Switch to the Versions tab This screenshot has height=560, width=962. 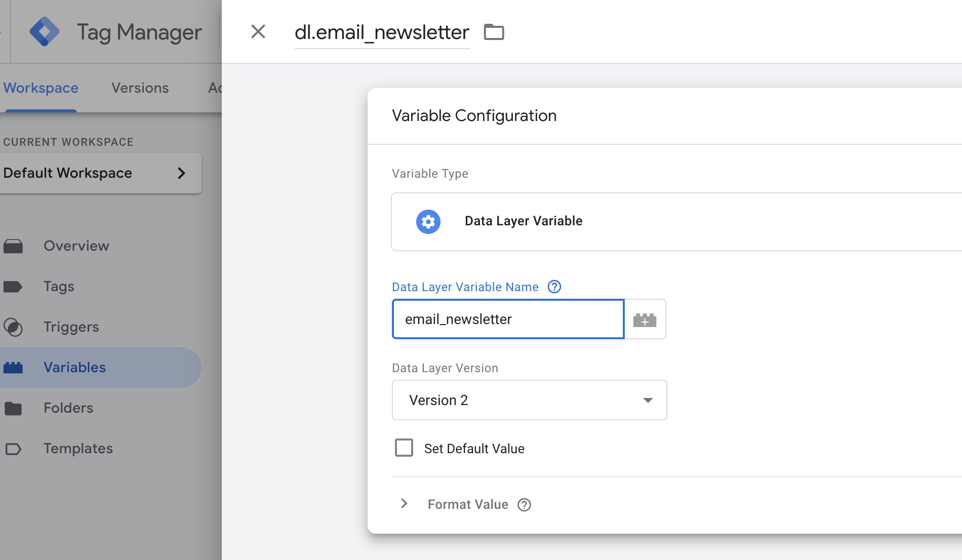[x=140, y=88]
